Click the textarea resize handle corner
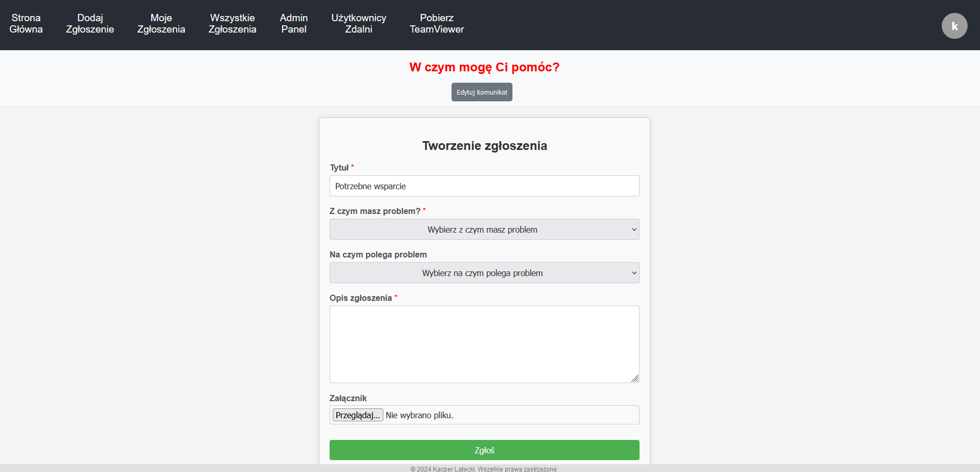Image resolution: width=980 pixels, height=472 pixels. pyautogui.click(x=635, y=378)
